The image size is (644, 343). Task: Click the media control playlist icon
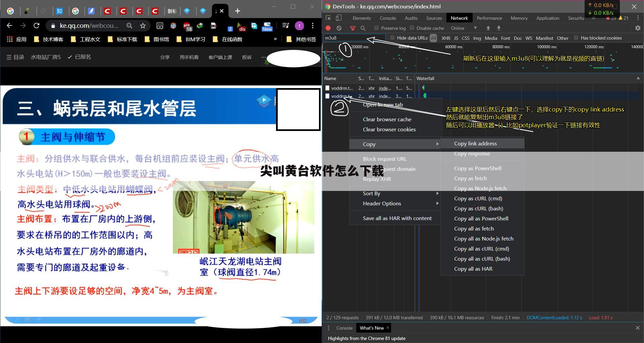click(x=285, y=25)
